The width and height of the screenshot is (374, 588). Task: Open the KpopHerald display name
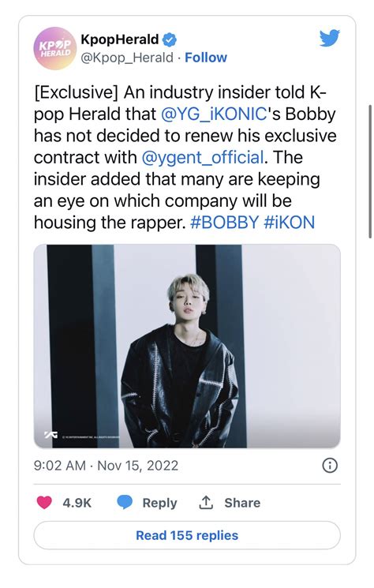120,39
